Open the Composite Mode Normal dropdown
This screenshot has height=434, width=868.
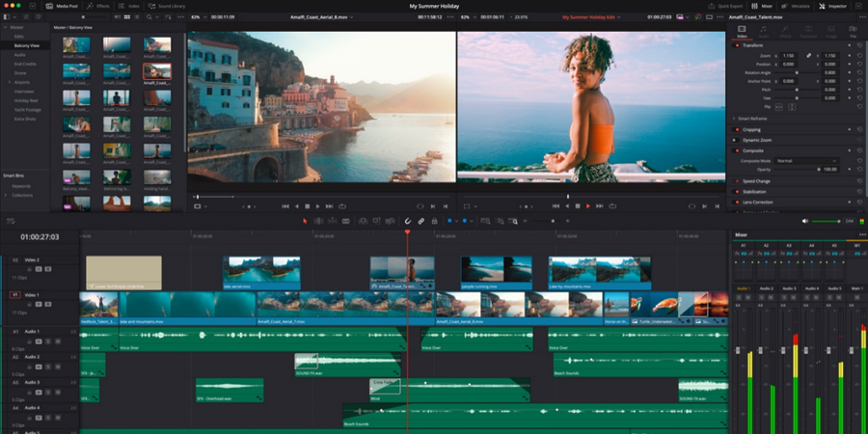(806, 160)
